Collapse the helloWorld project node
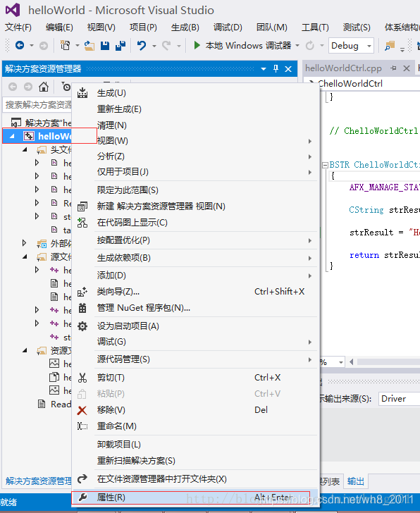The height and width of the screenshot is (513, 420). pos(12,136)
